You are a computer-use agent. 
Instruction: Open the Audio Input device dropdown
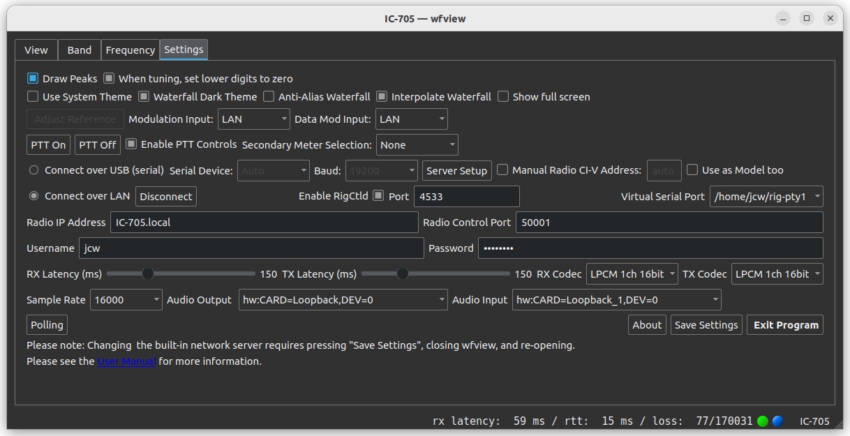pyautogui.click(x=617, y=300)
